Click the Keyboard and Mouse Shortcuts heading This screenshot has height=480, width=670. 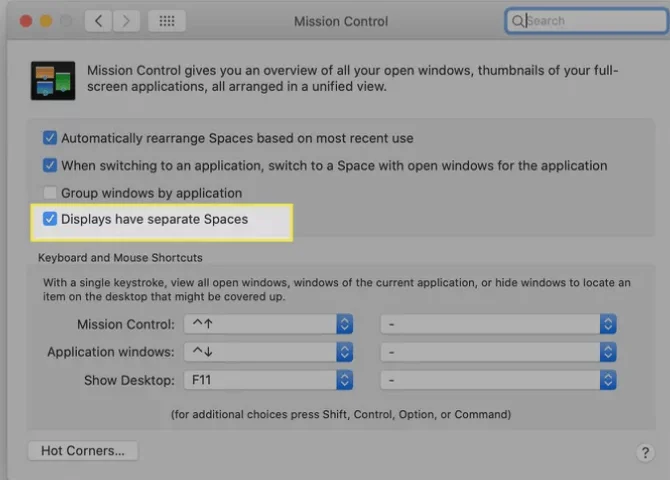[x=120, y=258]
